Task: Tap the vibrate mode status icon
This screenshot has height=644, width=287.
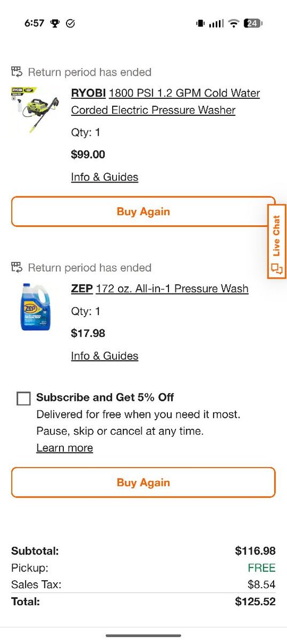Action: click(201, 23)
